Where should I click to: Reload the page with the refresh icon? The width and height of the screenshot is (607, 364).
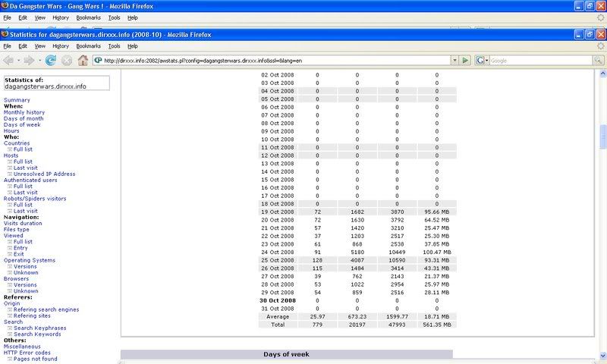pyautogui.click(x=51, y=60)
